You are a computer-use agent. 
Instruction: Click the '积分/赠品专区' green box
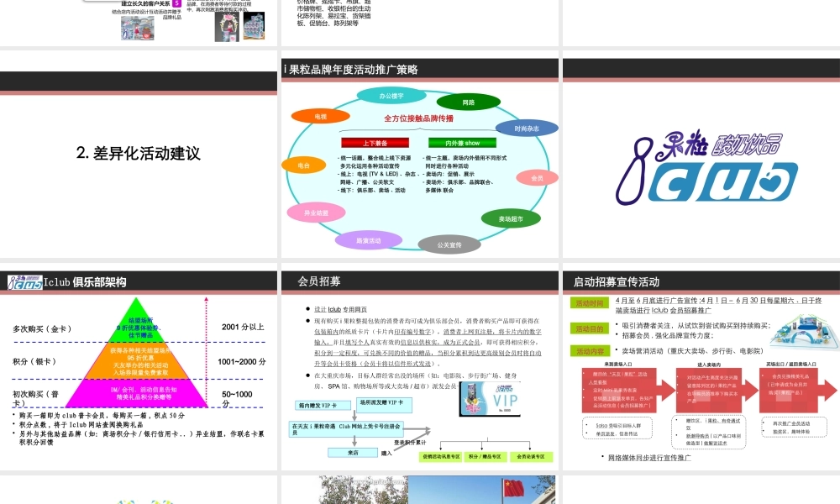485,457
